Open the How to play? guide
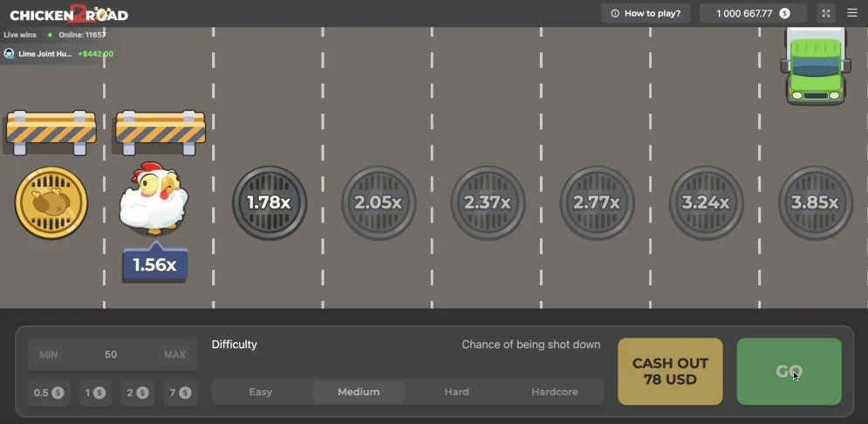The width and height of the screenshot is (868, 424). pyautogui.click(x=646, y=14)
